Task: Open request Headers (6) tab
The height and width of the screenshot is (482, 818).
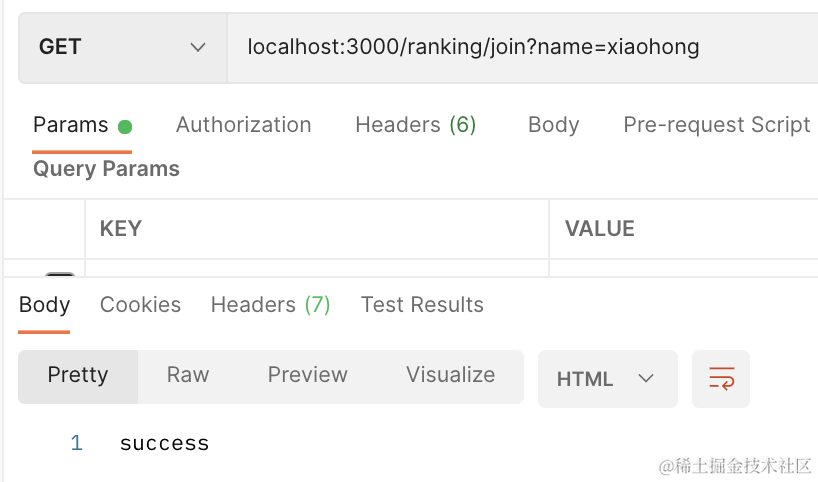Action: [x=416, y=125]
